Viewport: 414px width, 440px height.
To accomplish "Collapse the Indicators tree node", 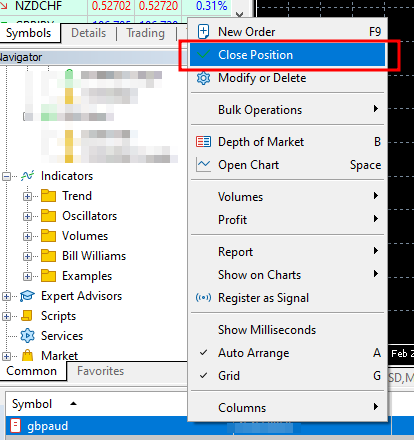I will 6,176.
